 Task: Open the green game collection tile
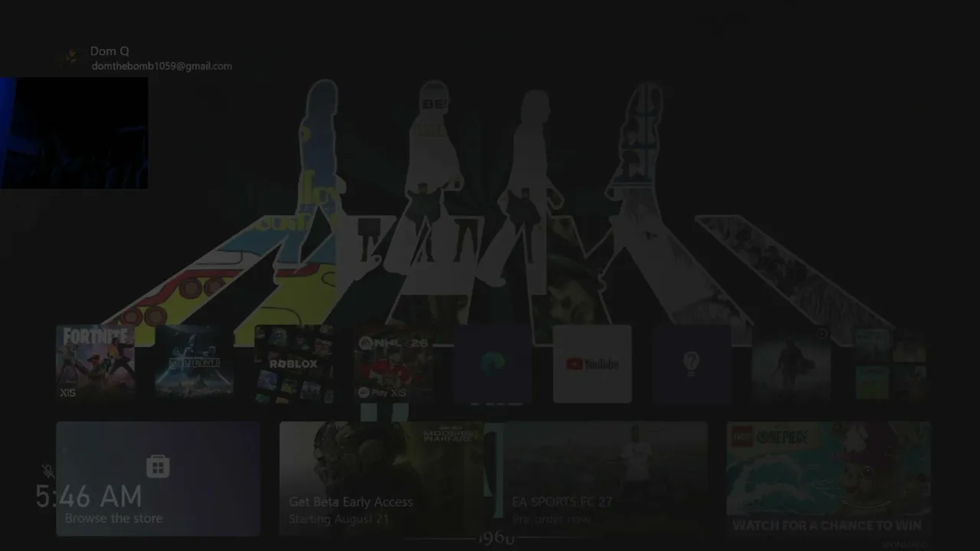(891, 364)
